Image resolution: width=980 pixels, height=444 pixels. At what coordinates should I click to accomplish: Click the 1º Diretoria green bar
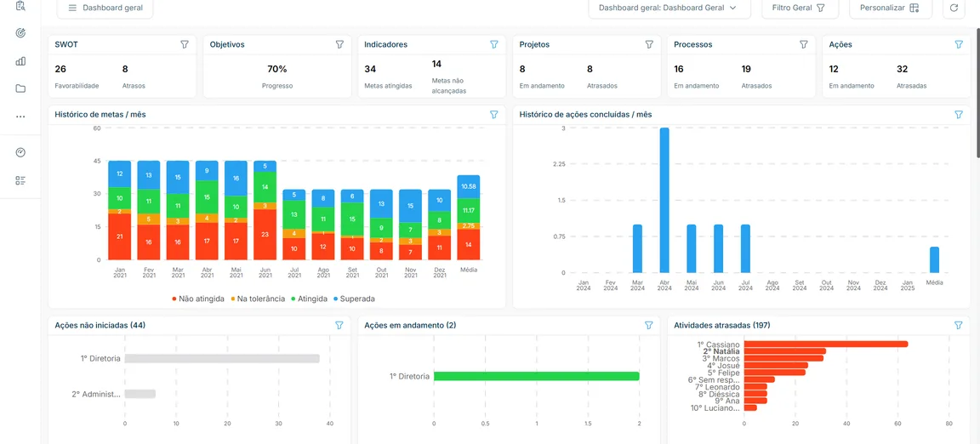click(536, 377)
